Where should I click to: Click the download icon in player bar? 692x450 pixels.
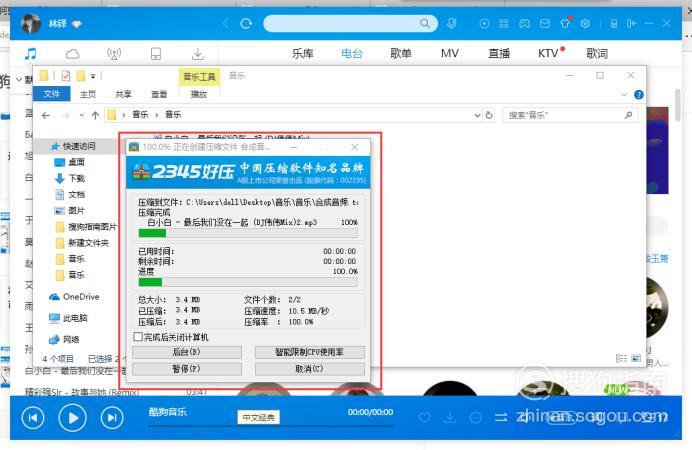[x=450, y=417]
